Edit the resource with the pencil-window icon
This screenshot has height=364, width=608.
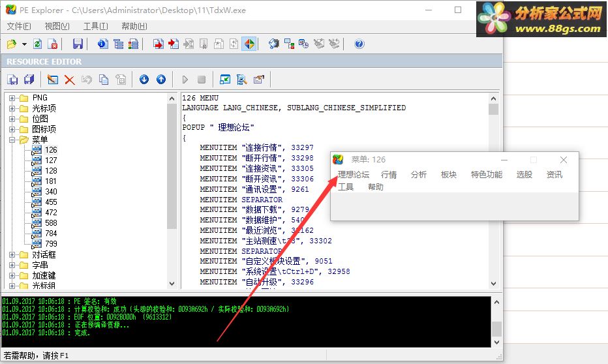coord(53,80)
